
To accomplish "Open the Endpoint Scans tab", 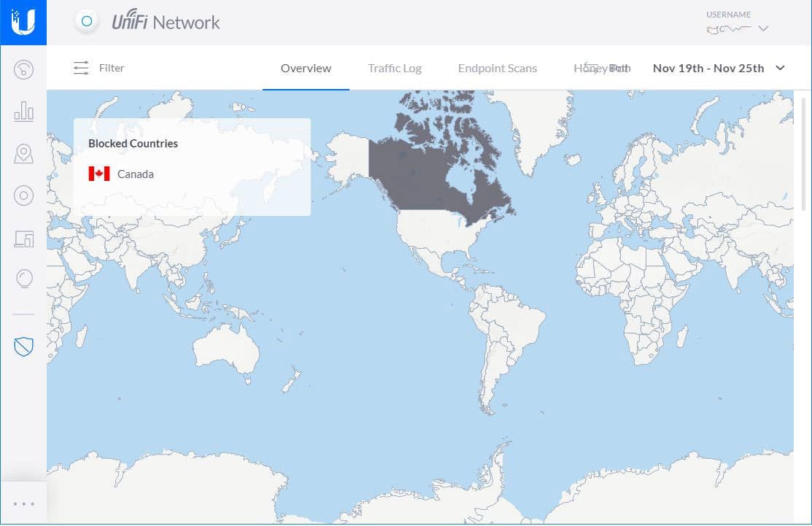I will point(498,68).
